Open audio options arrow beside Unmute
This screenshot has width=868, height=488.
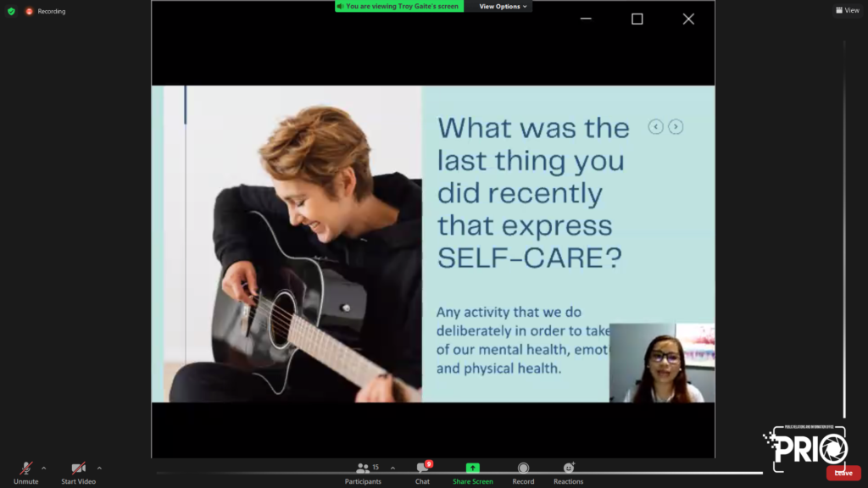point(44,468)
